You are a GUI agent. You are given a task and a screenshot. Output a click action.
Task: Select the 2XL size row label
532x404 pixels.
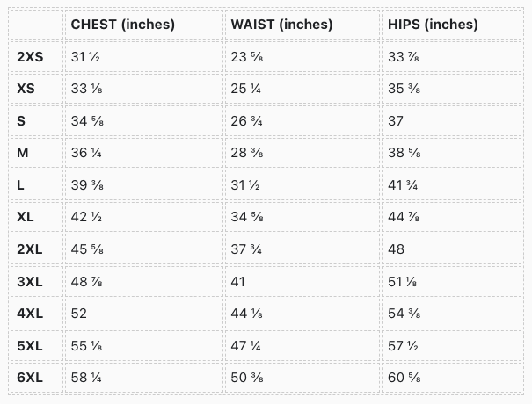(x=30, y=249)
